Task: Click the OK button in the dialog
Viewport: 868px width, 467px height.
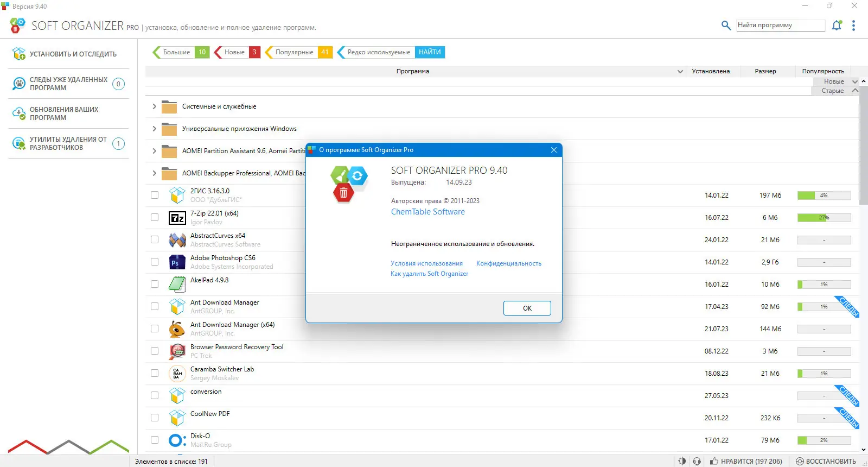Action: (x=527, y=308)
